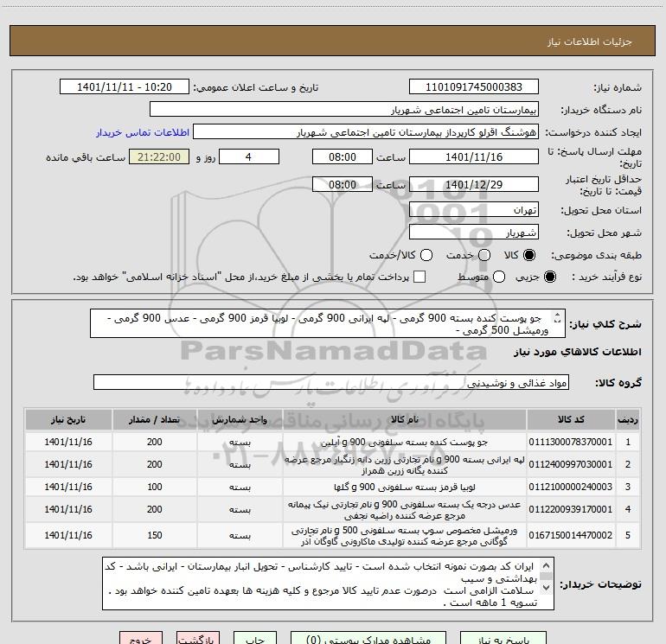This screenshot has height=644, width=666.
Task: Click the remaining days field showing 4
Action: pos(249,156)
